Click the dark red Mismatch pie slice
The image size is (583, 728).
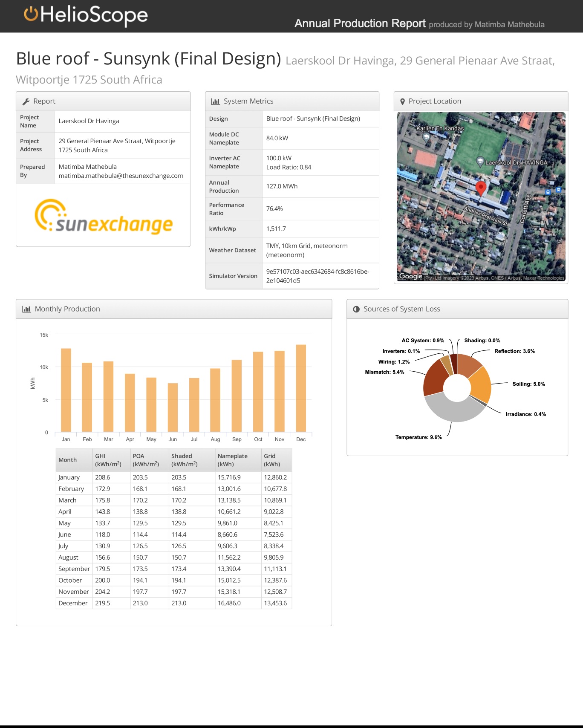(x=435, y=378)
